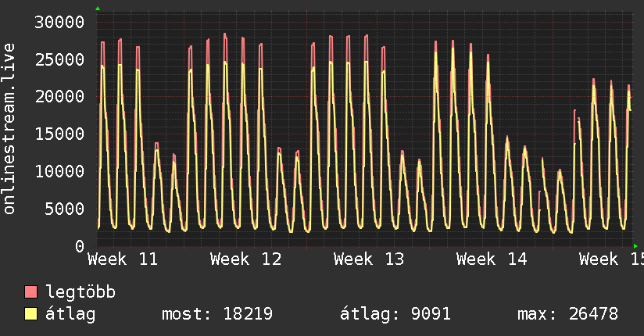Click the most: 18219 value
Image resolution: width=644 pixels, height=336 pixels.
216,314
